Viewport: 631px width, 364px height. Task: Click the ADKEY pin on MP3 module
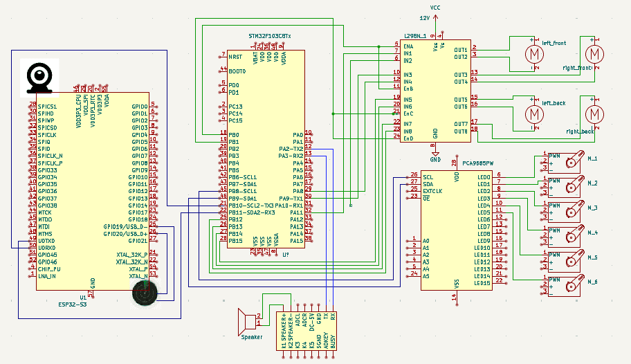[x=326, y=340]
